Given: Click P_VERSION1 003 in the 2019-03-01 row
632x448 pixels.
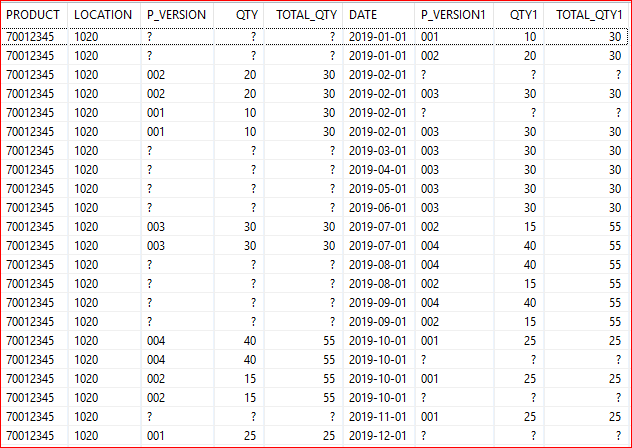Looking at the screenshot, I should (x=430, y=150).
